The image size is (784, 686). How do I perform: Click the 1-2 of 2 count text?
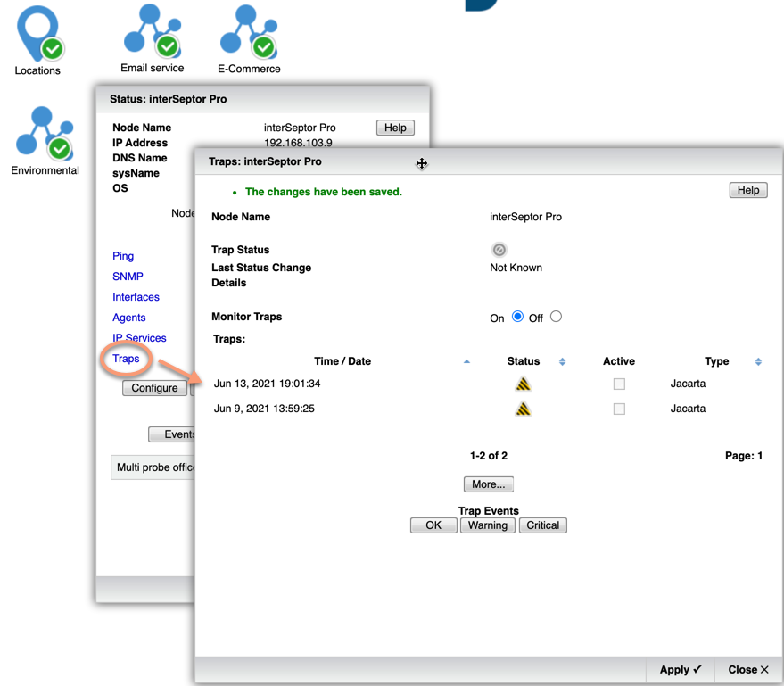coord(489,456)
